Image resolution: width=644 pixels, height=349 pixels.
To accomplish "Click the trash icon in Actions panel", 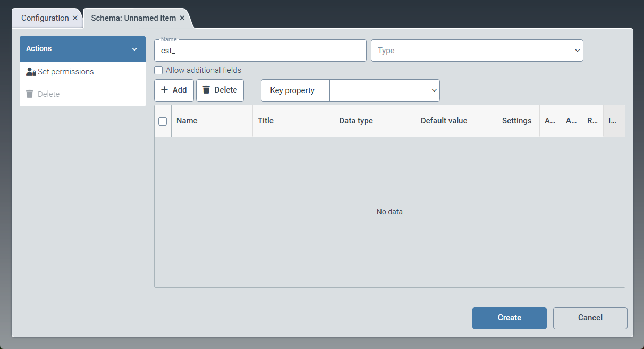I will tap(30, 94).
